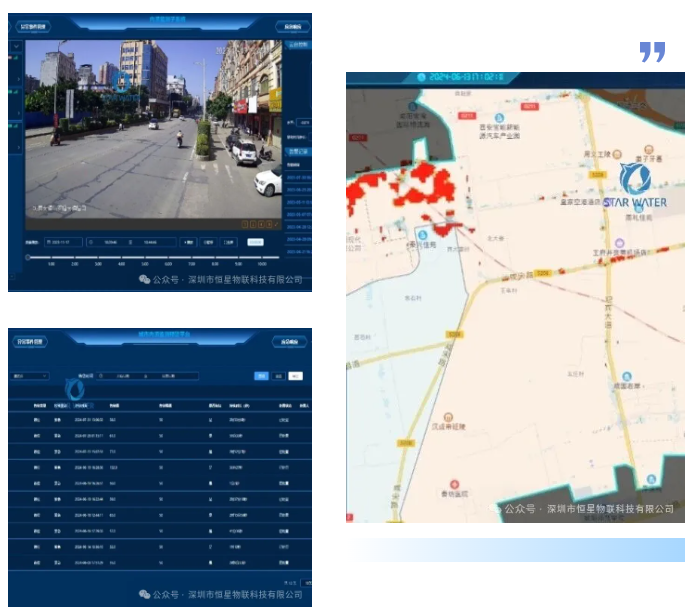Viewport: 698px width, 613px height.
Task: Click the STAR WATER logo on the map
Action: (634, 187)
